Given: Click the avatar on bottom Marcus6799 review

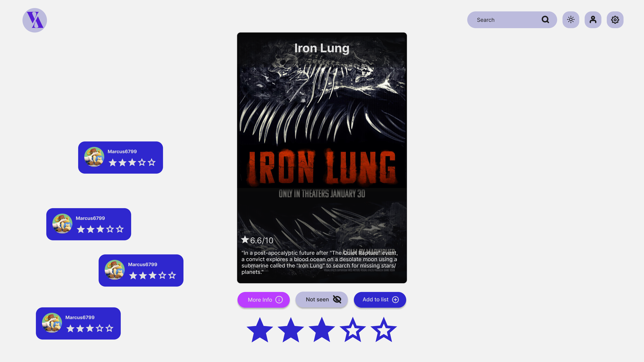Looking at the screenshot, I should tap(52, 323).
